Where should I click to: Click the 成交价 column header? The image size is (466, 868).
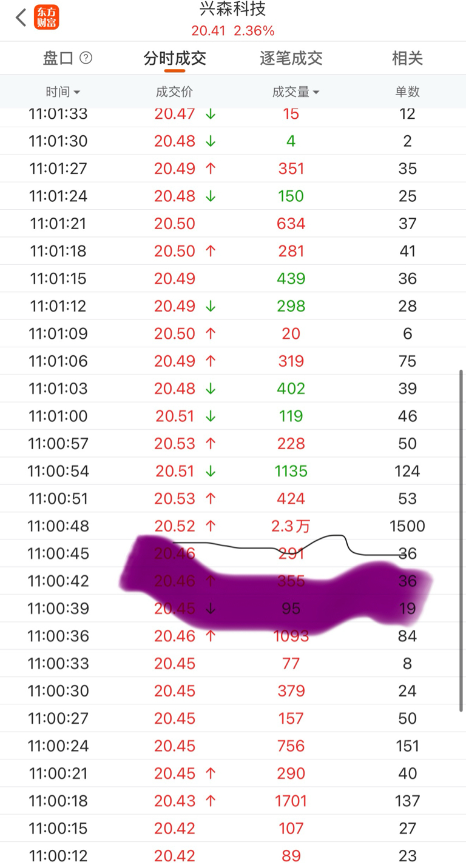point(174,92)
